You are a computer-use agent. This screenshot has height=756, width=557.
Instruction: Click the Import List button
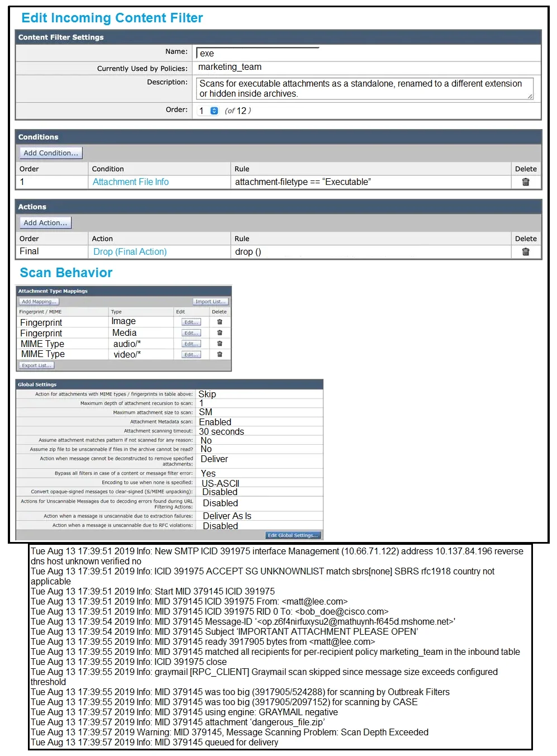pos(211,302)
